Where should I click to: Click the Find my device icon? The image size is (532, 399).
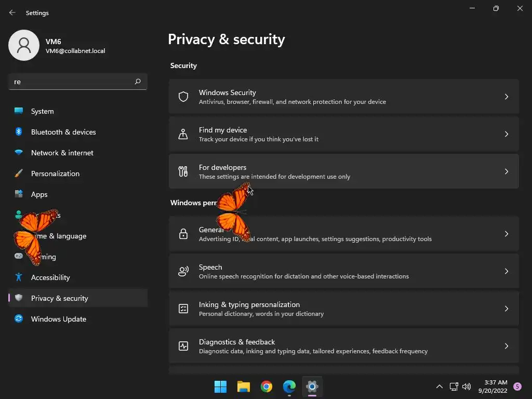coord(183,134)
